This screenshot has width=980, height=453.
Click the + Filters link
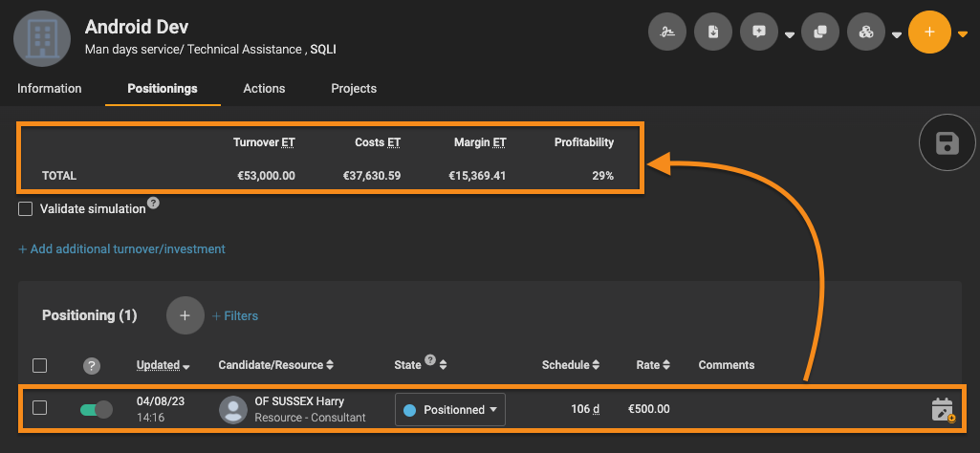pos(235,316)
